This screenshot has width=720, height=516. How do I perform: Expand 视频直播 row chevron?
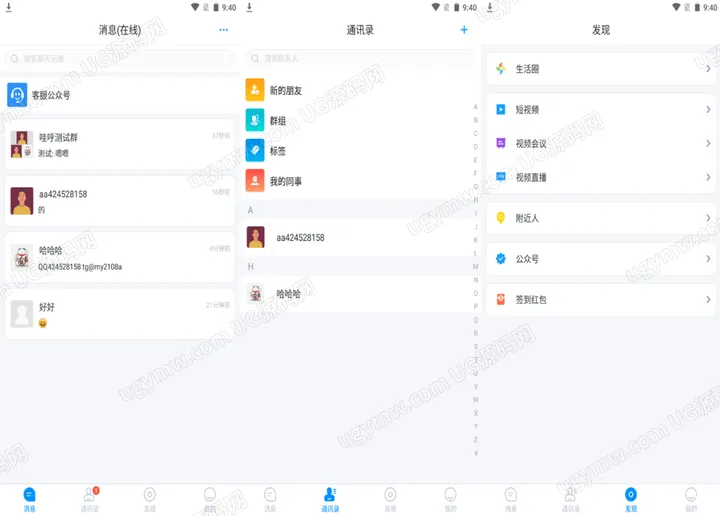tap(708, 177)
